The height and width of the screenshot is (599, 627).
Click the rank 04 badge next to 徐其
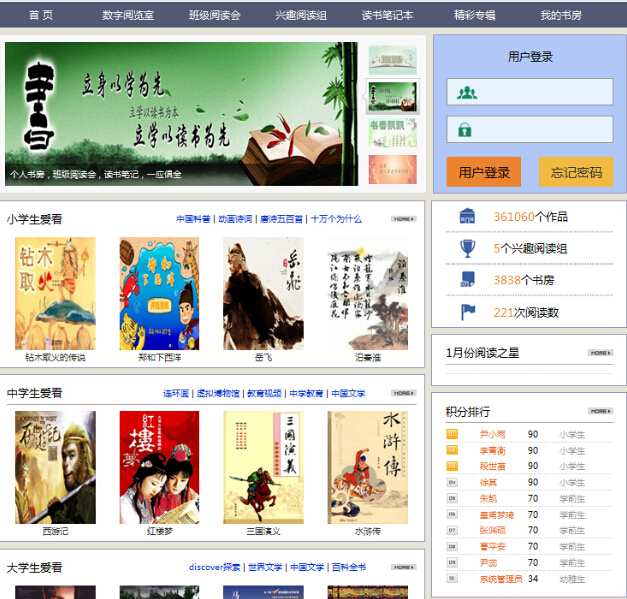click(452, 482)
